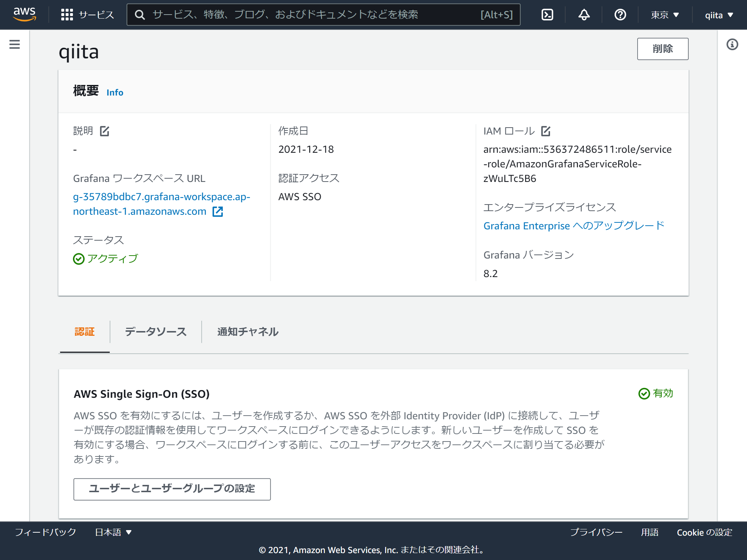Image resolution: width=747 pixels, height=560 pixels.
Task: Open the 日本語 language selector
Action: coord(112,532)
